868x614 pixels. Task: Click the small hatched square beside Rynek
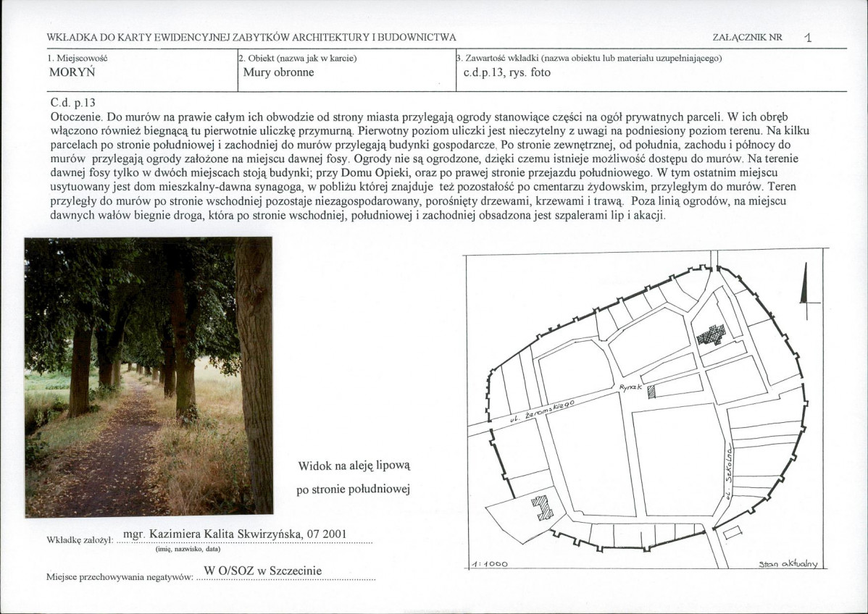[651, 391]
